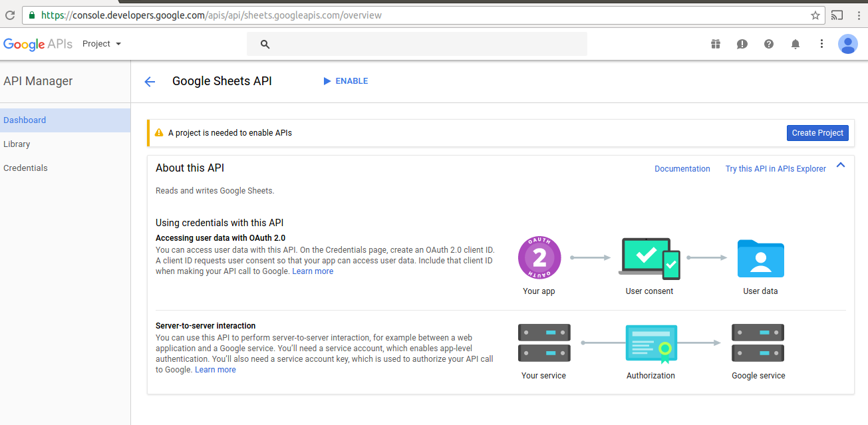Click 'A project is needed to enable APIs'

click(x=230, y=133)
